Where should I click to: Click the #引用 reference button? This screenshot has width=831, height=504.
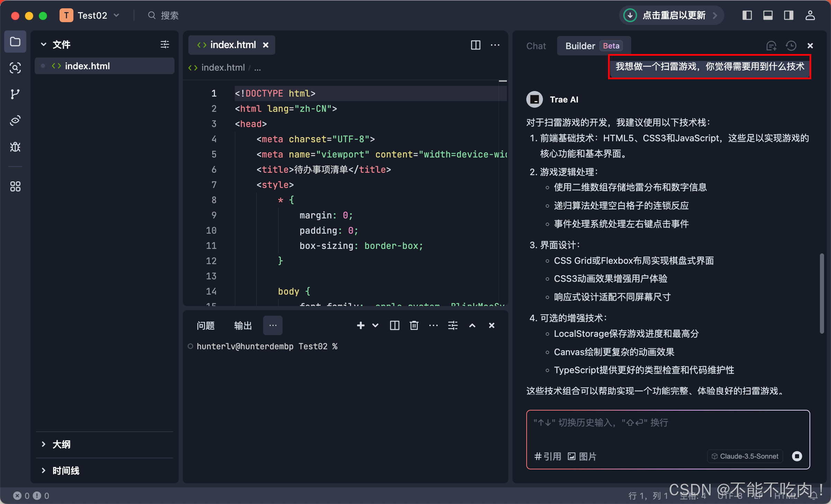548,456
